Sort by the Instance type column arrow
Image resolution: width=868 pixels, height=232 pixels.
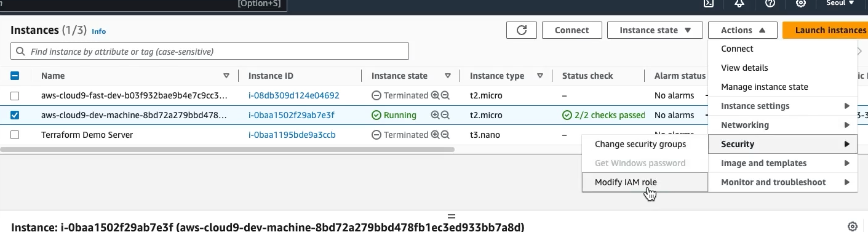pos(540,76)
